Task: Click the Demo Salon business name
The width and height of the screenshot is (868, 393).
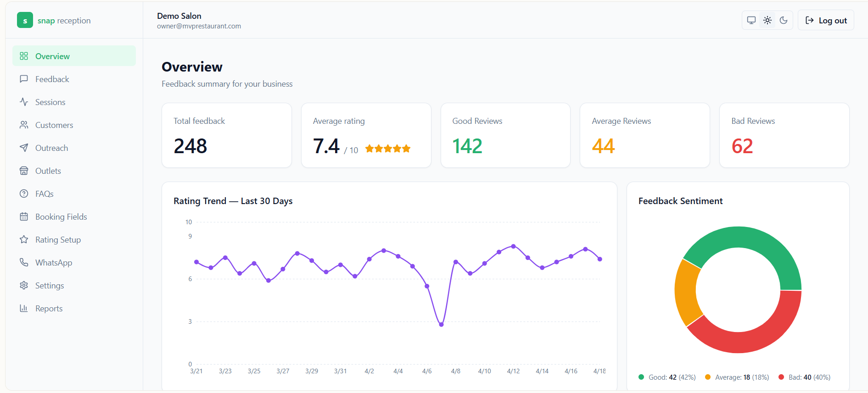Action: 179,16
